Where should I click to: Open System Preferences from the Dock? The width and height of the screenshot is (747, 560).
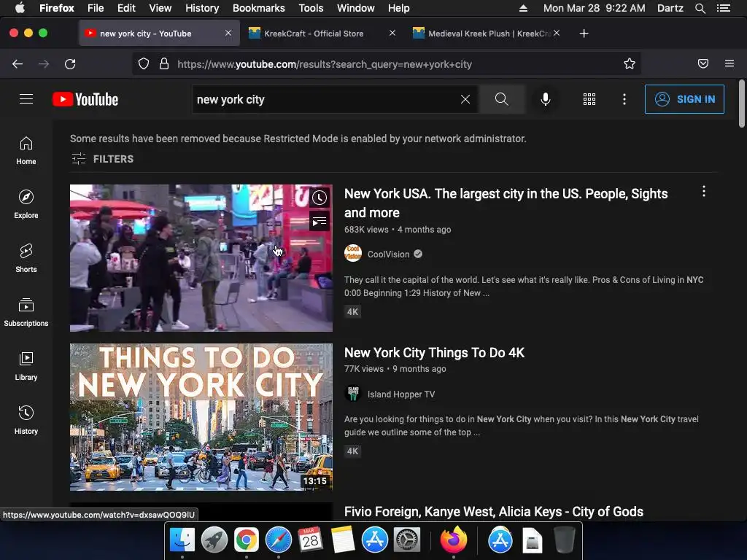click(406, 540)
